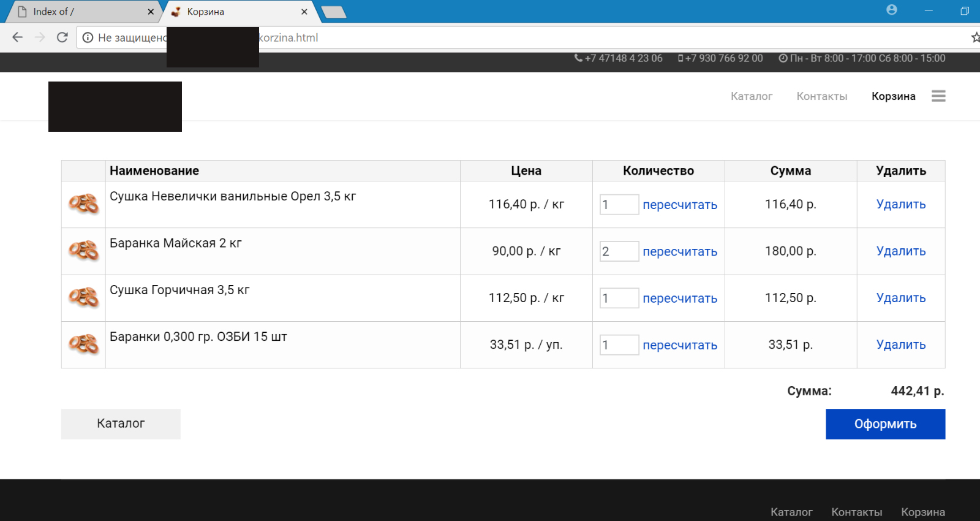The image size is (980, 521).
Task: Click the site info icon in address bar
Action: 88,37
